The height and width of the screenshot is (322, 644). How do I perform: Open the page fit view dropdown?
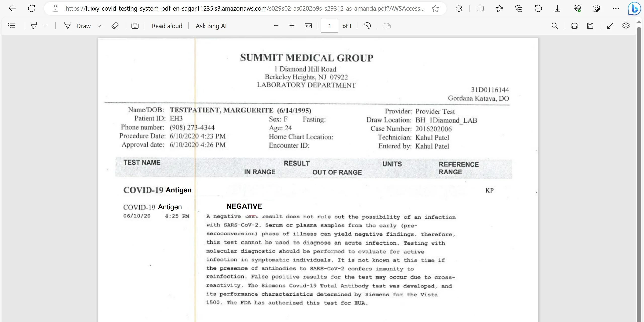(x=308, y=25)
